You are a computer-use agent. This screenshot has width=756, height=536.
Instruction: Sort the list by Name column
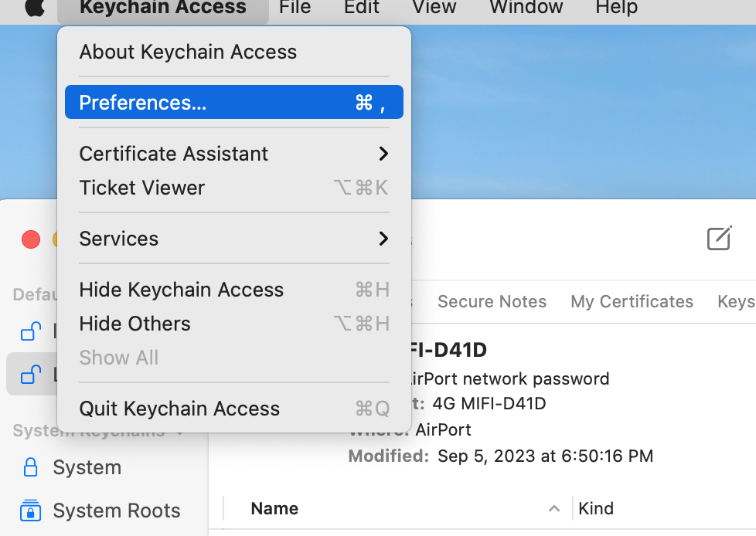[x=274, y=508]
